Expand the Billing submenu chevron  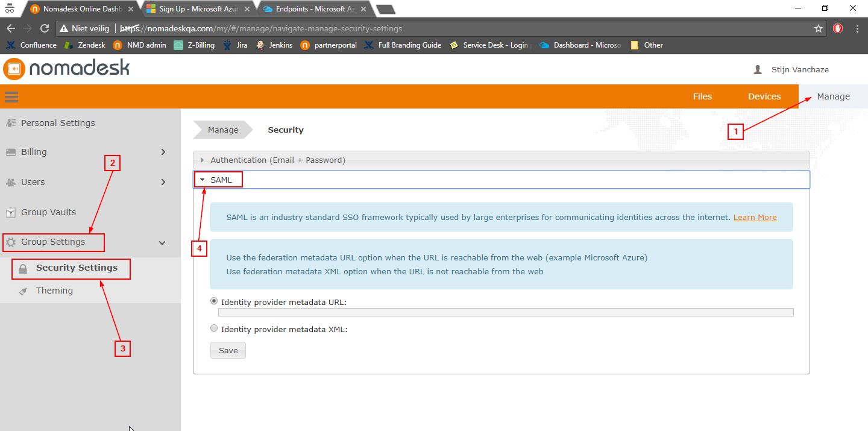coord(163,152)
